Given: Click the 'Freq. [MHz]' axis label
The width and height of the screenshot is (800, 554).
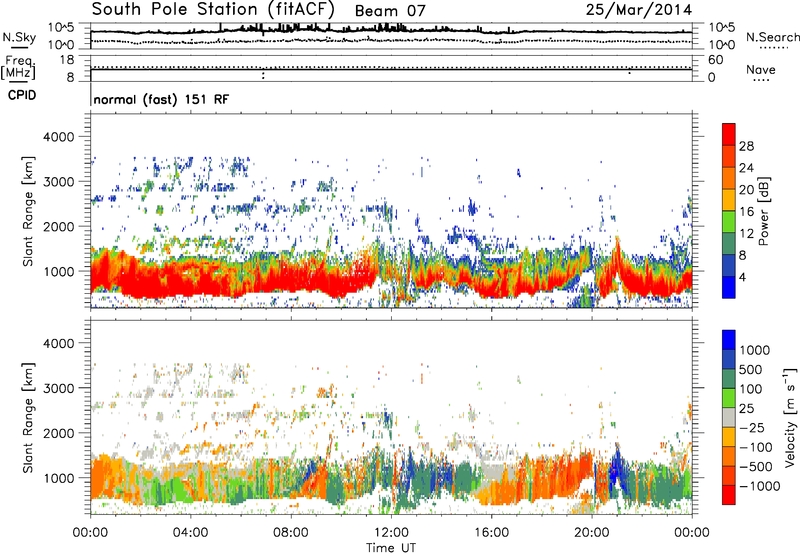Looking at the screenshot, I should point(19,68).
